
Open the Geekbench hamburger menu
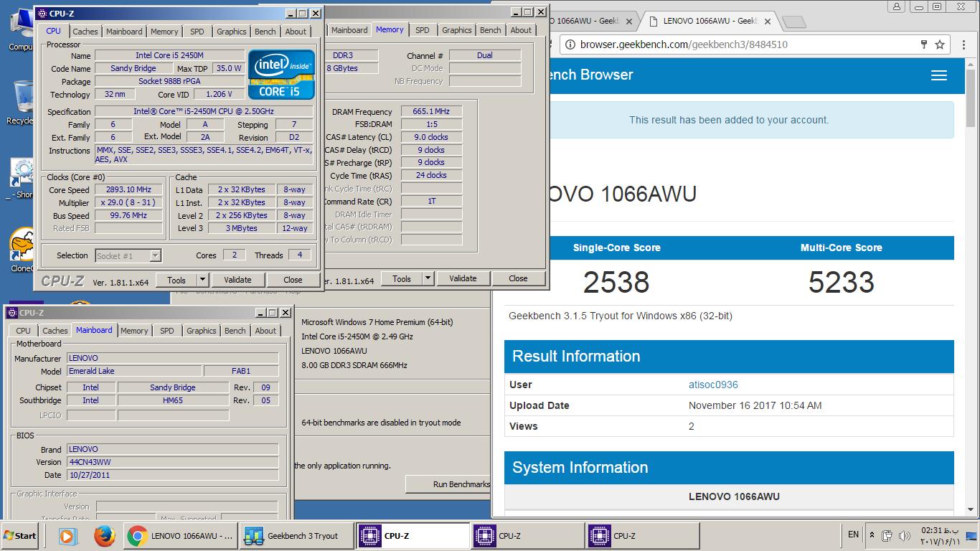[x=938, y=75]
